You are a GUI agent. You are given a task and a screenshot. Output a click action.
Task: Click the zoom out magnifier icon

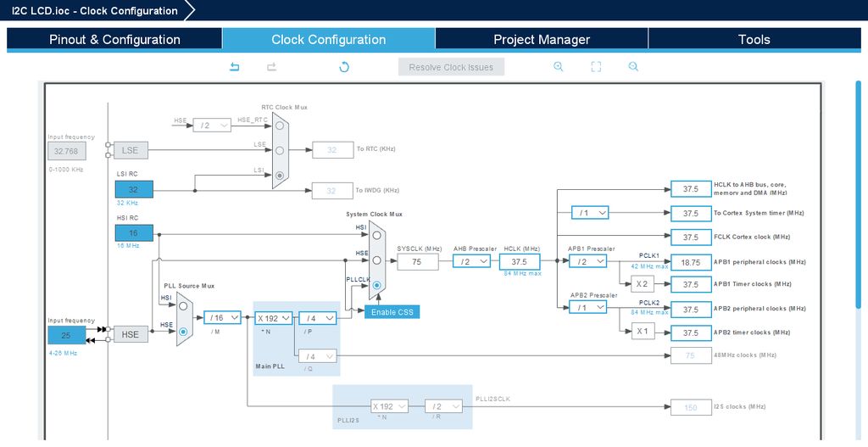[x=633, y=66]
